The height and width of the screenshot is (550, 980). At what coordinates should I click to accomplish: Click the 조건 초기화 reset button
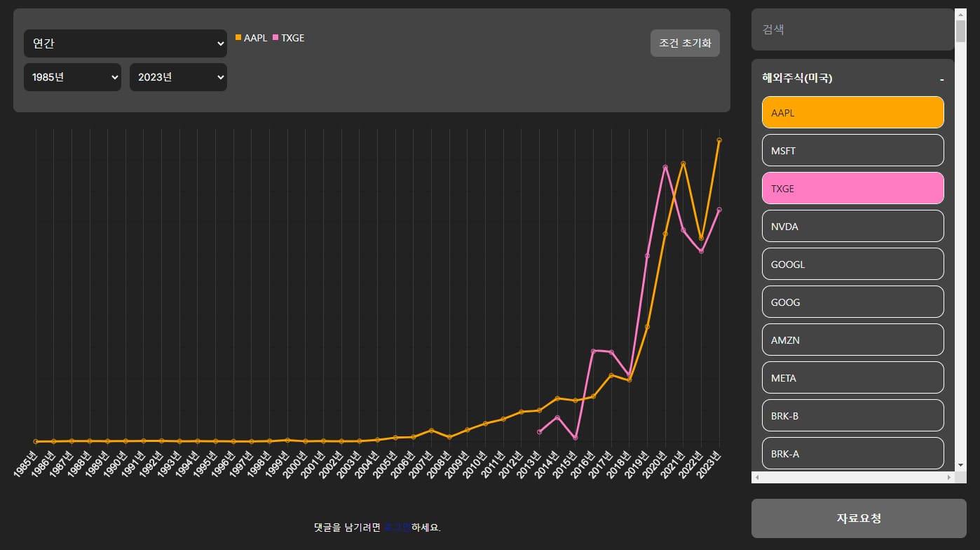684,43
